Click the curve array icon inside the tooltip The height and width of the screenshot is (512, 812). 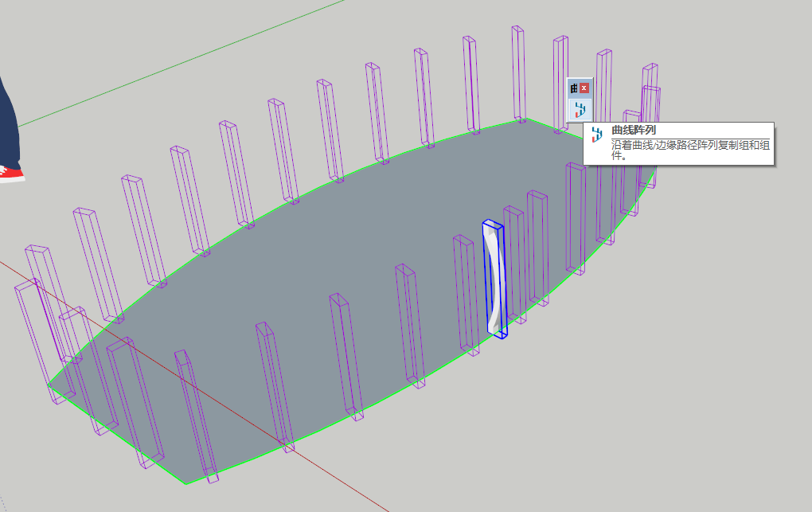pos(597,135)
